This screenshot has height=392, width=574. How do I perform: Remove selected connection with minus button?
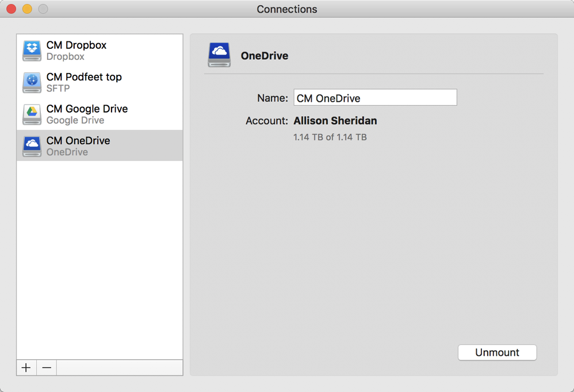(x=47, y=367)
